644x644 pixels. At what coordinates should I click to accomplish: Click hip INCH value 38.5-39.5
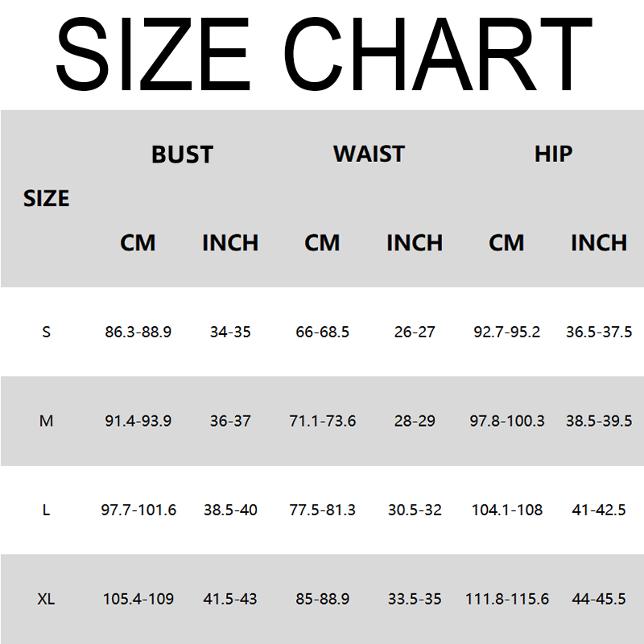click(599, 421)
